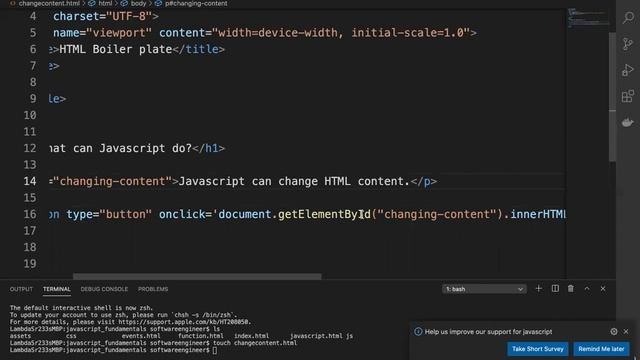
Task: Select changecontent.html in the breadcrumb
Action: [49, 3]
